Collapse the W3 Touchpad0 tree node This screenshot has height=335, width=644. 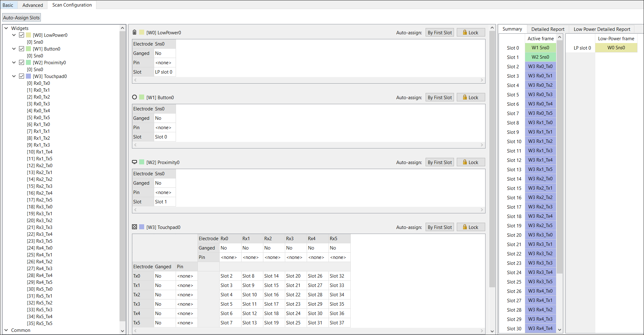[14, 76]
